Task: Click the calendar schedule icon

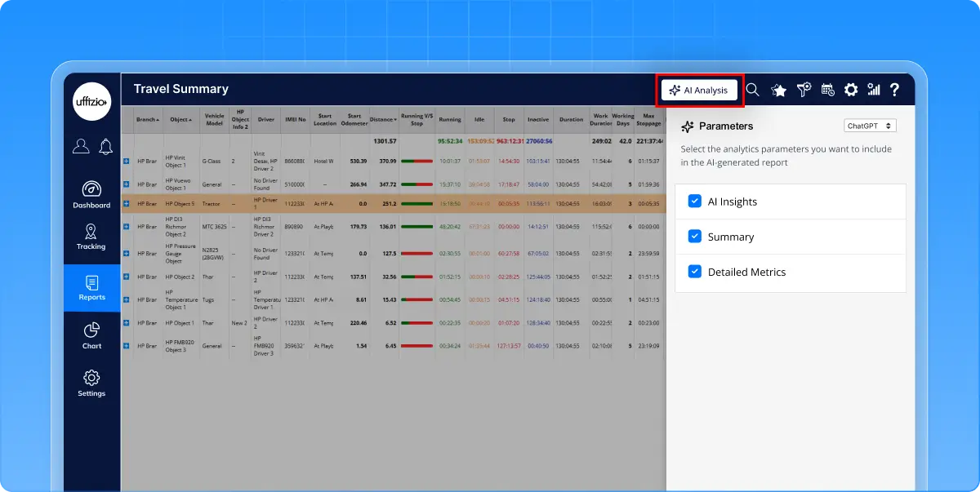Action: coord(827,90)
